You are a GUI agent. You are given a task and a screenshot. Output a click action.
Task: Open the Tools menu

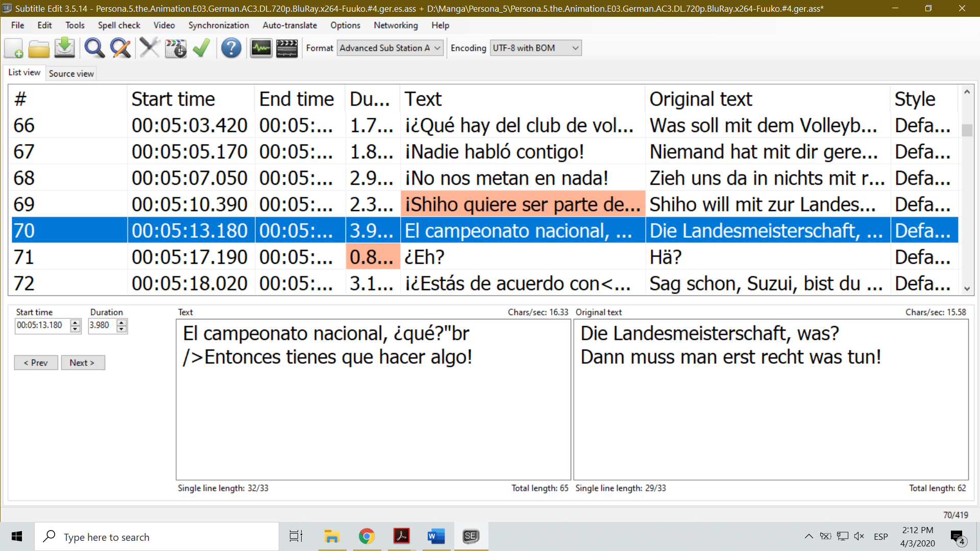75,26
